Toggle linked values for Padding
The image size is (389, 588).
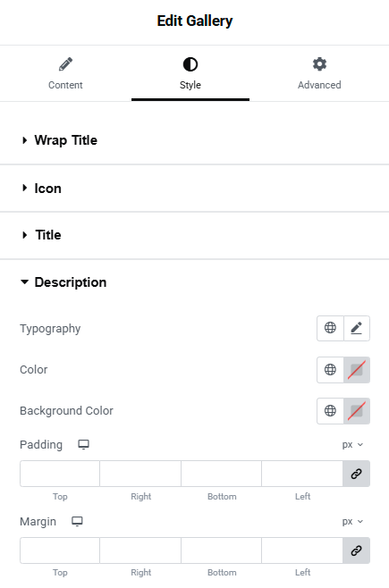coord(357,474)
